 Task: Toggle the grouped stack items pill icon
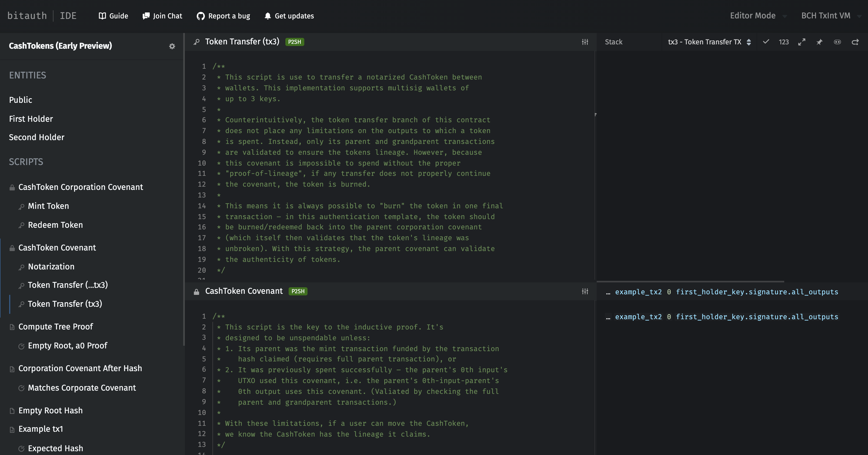[837, 42]
